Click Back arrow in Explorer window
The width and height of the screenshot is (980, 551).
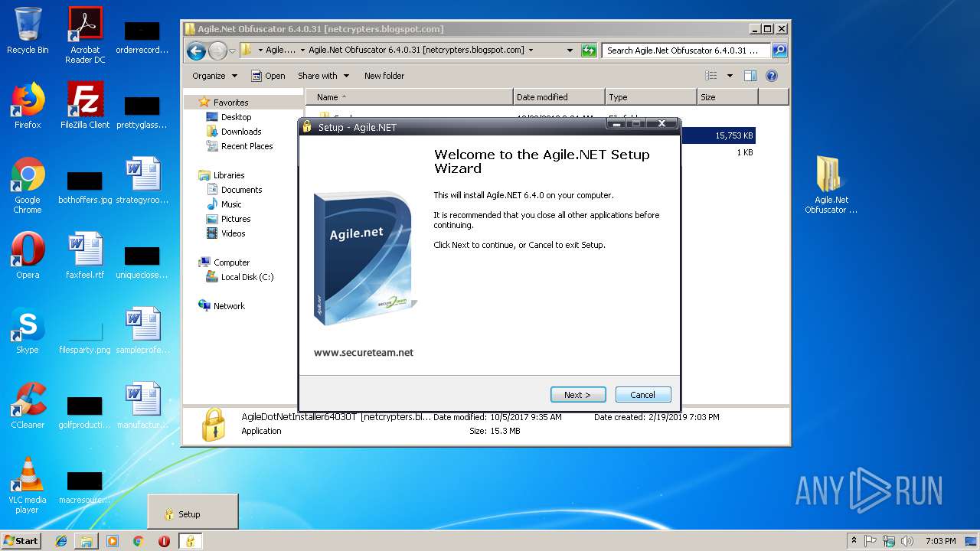tap(196, 51)
